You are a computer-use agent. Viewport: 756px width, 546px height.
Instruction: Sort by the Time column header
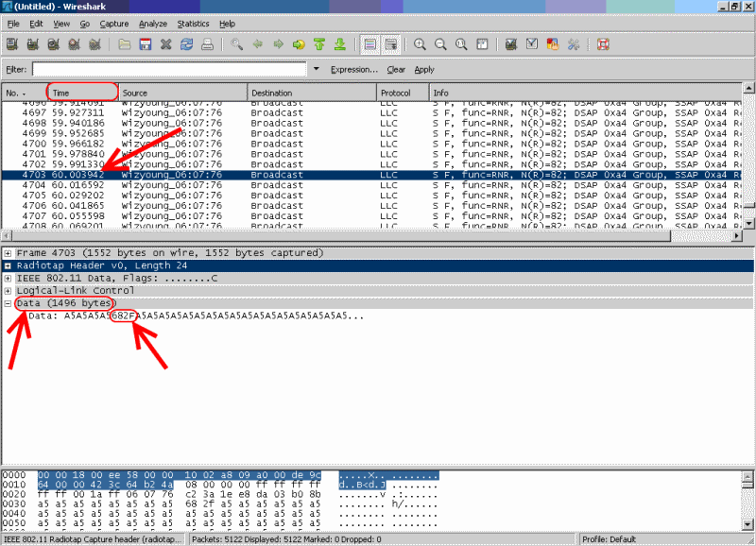click(x=83, y=93)
